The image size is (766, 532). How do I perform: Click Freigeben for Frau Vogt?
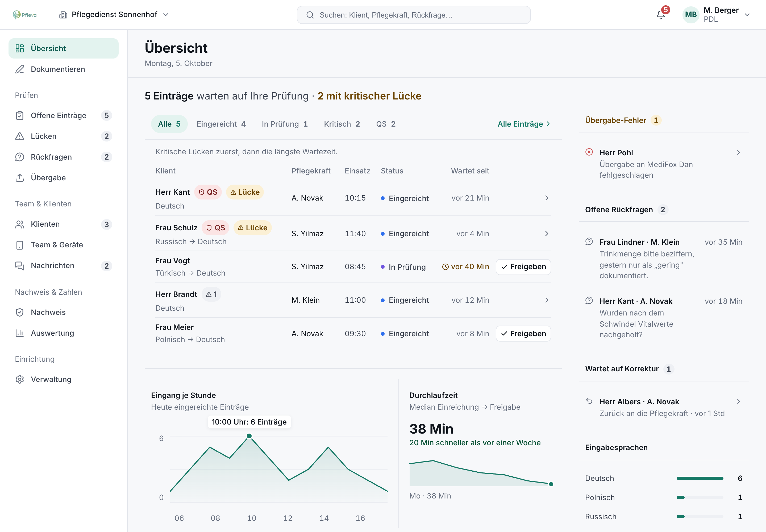523,267
